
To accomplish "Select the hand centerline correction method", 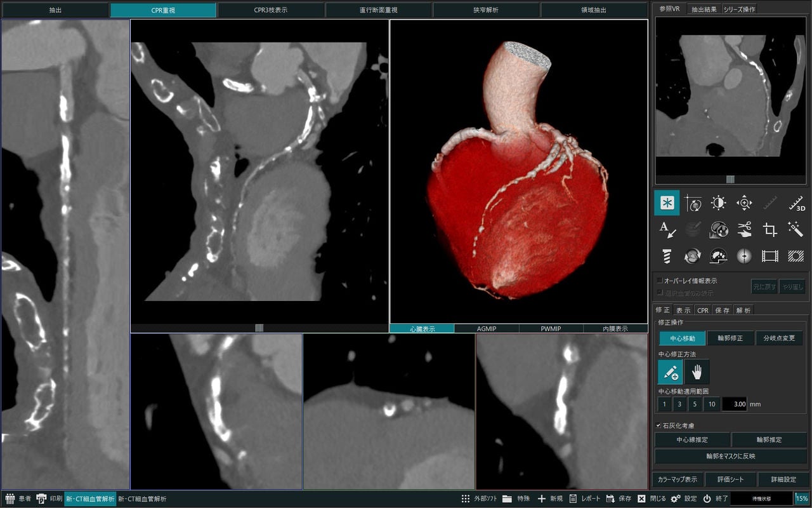I will tap(697, 371).
